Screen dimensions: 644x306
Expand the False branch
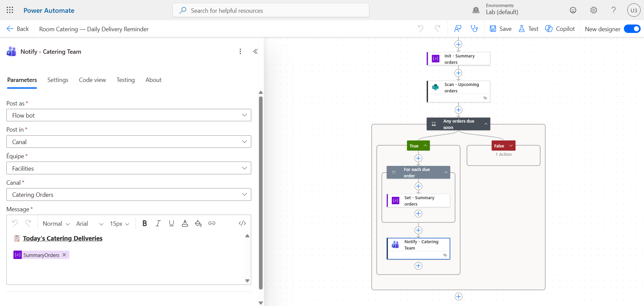coord(511,146)
